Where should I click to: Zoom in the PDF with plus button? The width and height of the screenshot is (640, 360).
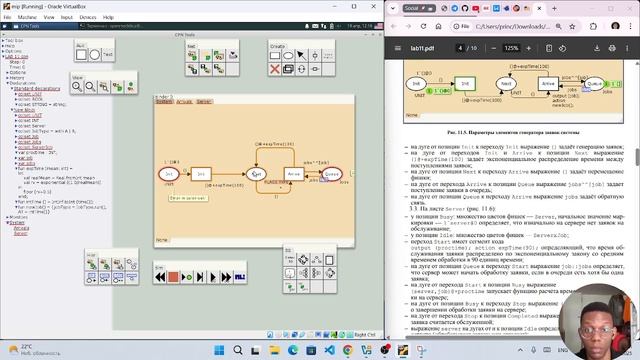(x=529, y=48)
